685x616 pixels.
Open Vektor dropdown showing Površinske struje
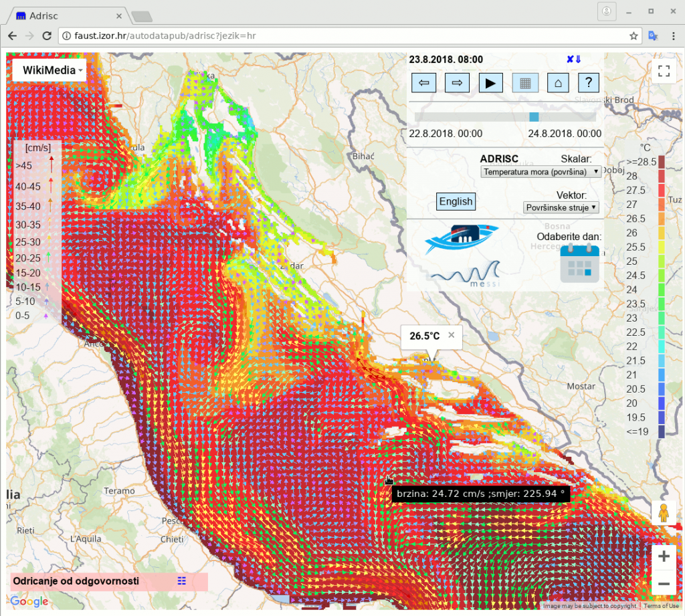click(561, 208)
